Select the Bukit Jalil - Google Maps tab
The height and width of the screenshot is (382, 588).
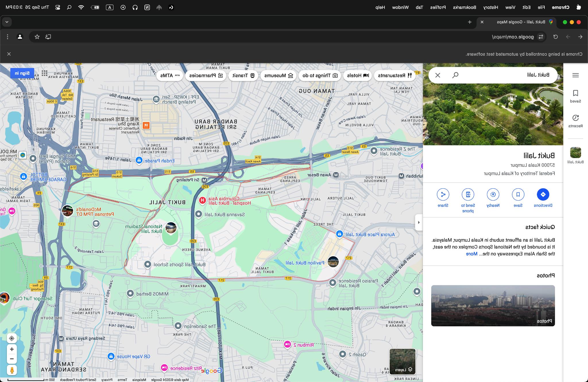click(x=516, y=22)
